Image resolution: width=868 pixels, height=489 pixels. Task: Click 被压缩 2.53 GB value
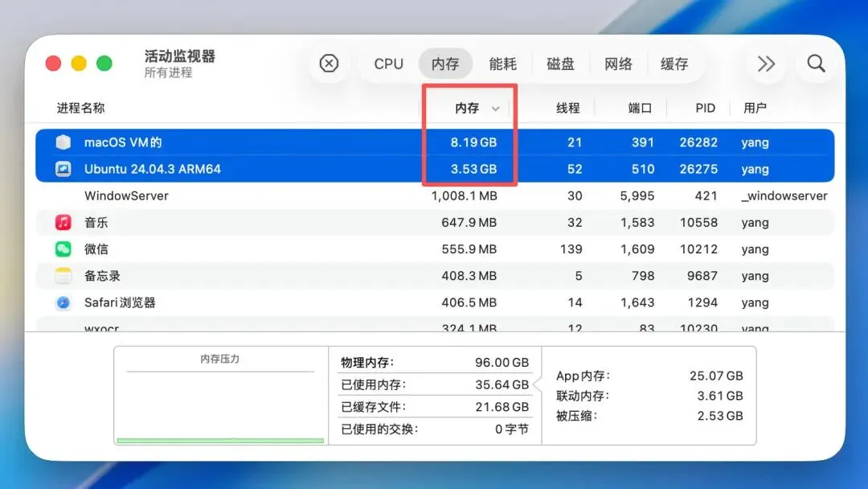click(719, 415)
